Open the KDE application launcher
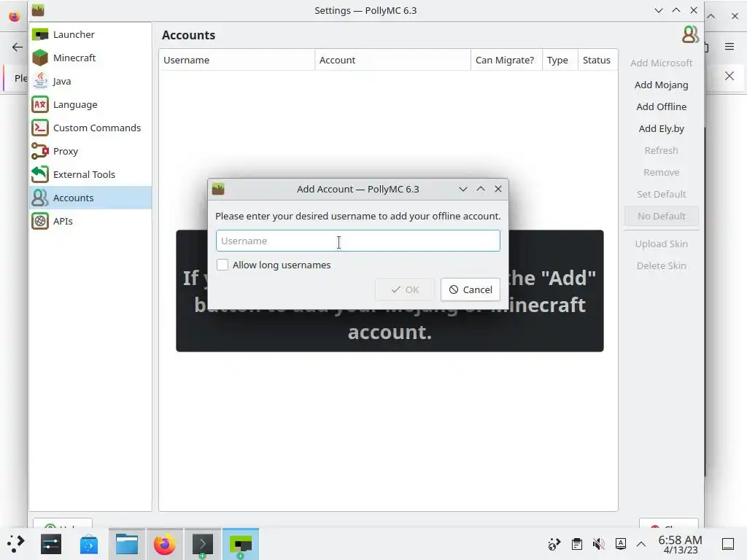The image size is (747, 560). tap(15, 544)
